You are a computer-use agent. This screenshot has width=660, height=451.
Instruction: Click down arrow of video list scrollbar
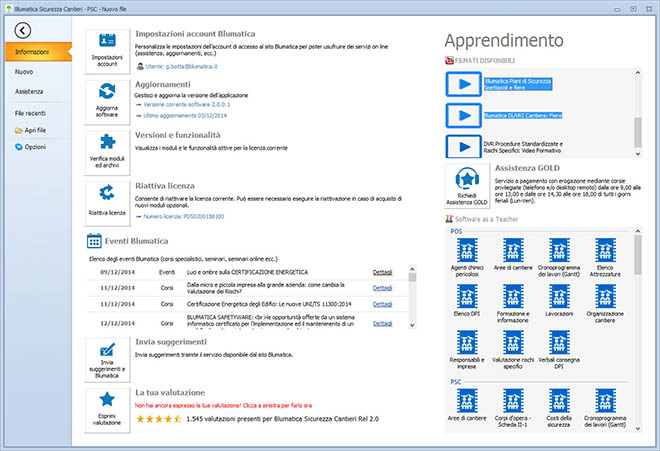(638, 154)
